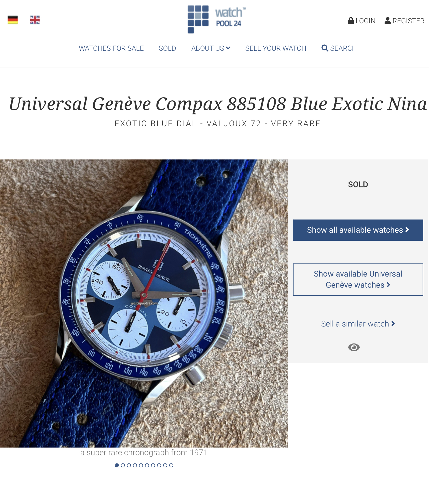Click Show available Universal Genève watches
429x504 pixels.
(358, 279)
